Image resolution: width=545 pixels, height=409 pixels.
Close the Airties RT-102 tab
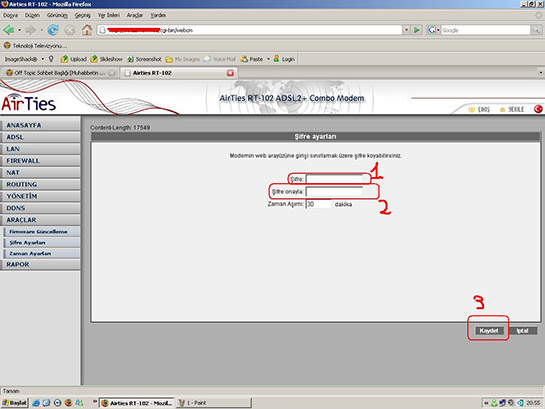tap(230, 73)
